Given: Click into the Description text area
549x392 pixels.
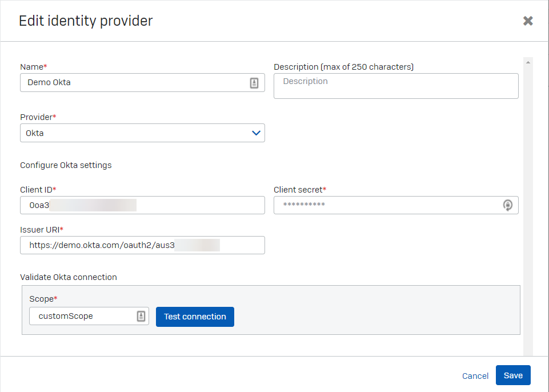Looking at the screenshot, I should (395, 86).
